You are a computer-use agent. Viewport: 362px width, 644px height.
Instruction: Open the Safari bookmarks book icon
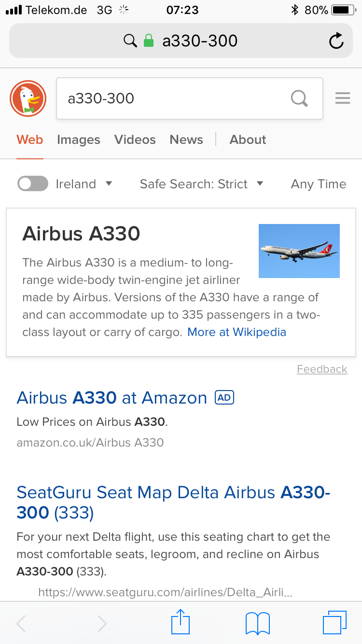click(x=258, y=623)
